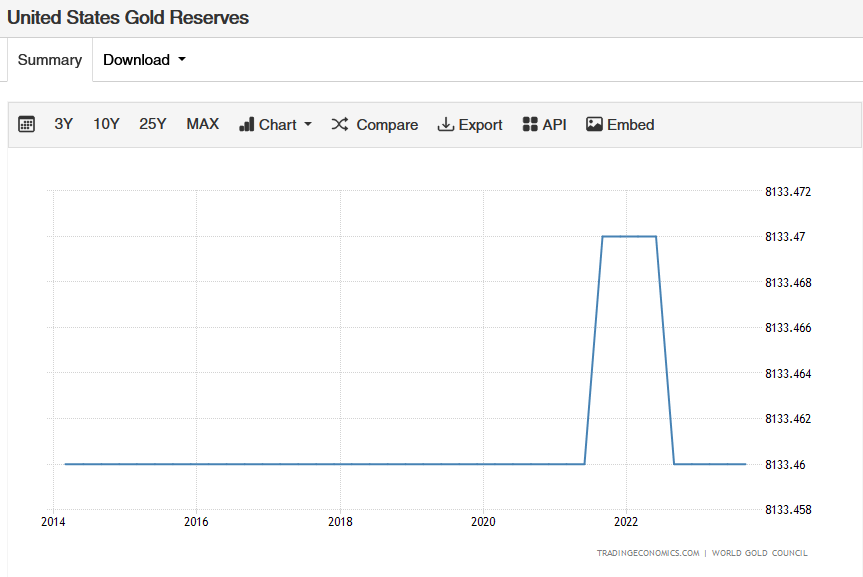Click the bar chart icon beside Chart
This screenshot has height=577, width=863.
pyautogui.click(x=247, y=125)
